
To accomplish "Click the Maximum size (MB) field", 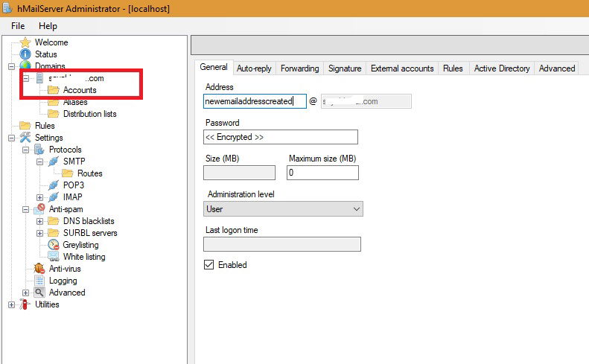I will coord(322,173).
